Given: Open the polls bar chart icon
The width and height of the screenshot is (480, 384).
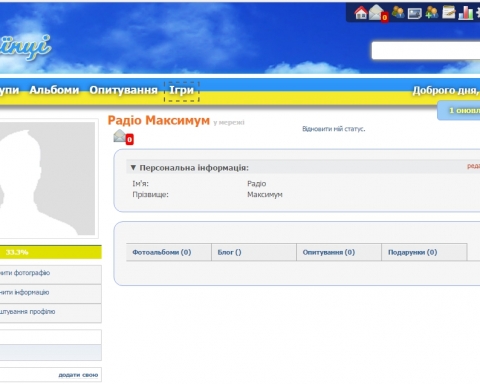Looking at the screenshot, I should tap(466, 13).
